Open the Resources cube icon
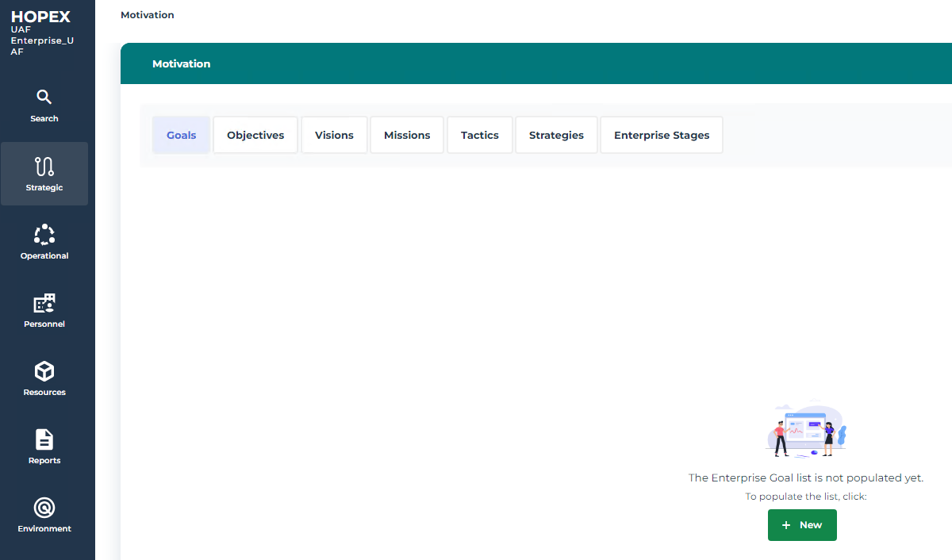The width and height of the screenshot is (952, 560). pyautogui.click(x=44, y=371)
